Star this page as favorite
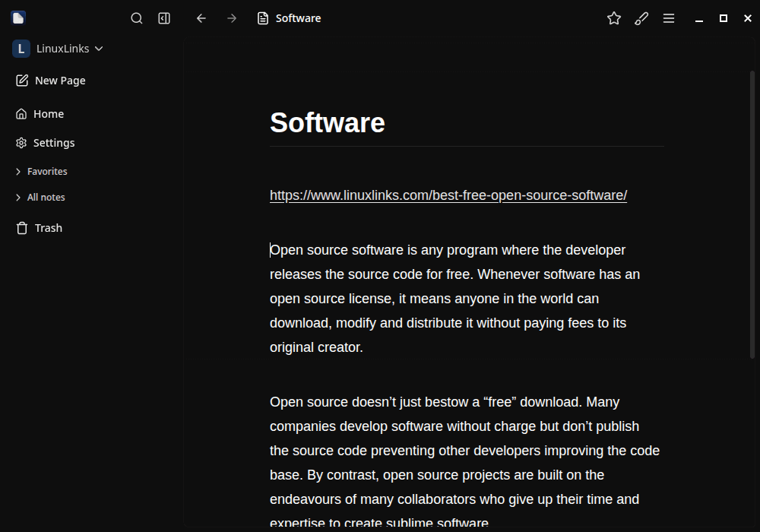Viewport: 760px width, 532px height. (x=614, y=18)
